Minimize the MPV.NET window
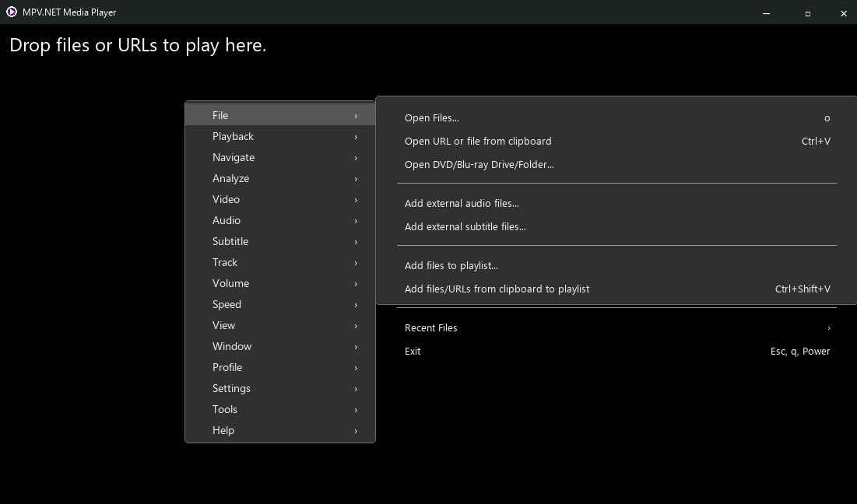Viewport: 857px width, 504px height. click(x=766, y=13)
